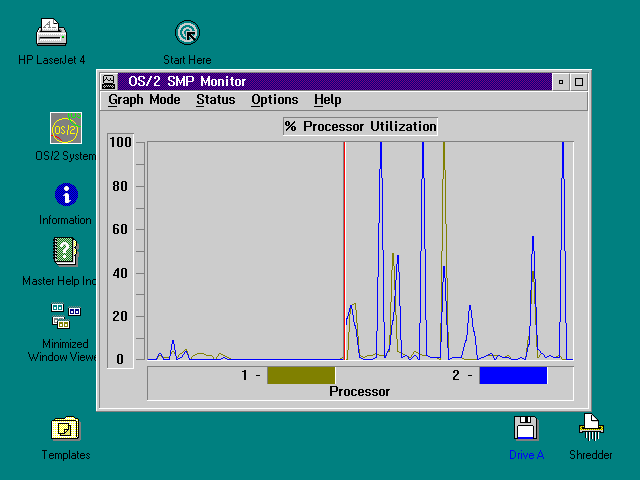Click the % Processor Utilization label
The image size is (640, 480).
point(360,127)
